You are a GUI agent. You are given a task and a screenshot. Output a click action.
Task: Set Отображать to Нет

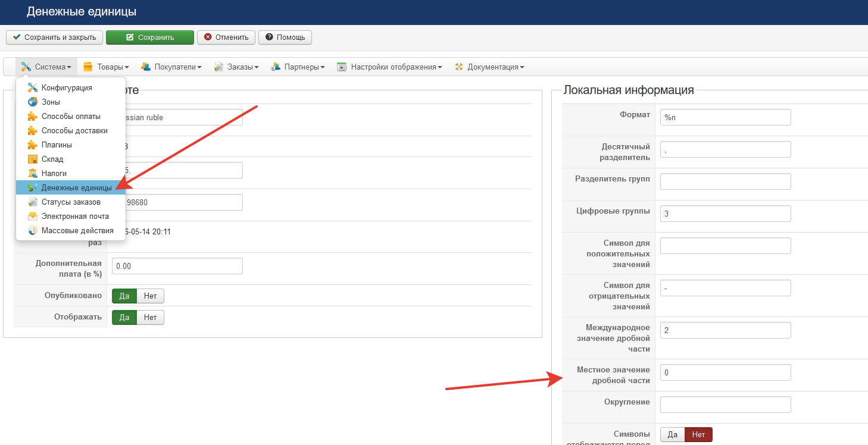coord(150,317)
